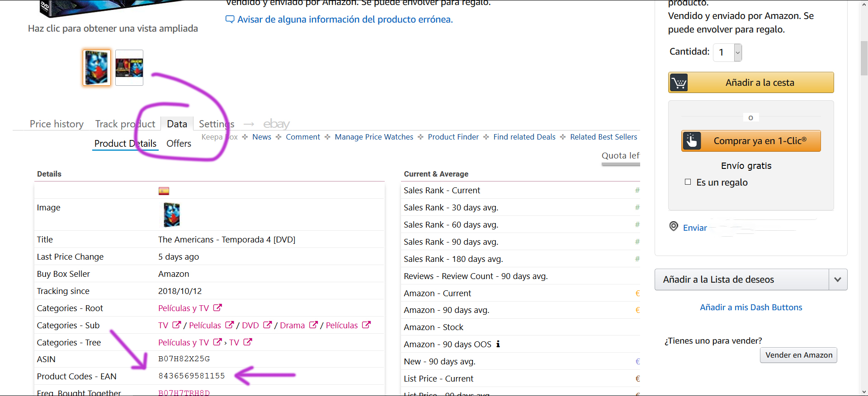This screenshot has width=868, height=396.
Task: Select the Data tab
Action: [177, 124]
